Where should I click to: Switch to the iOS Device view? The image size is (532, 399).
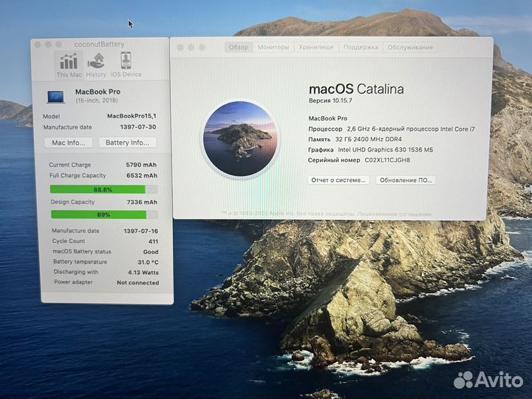[126, 65]
